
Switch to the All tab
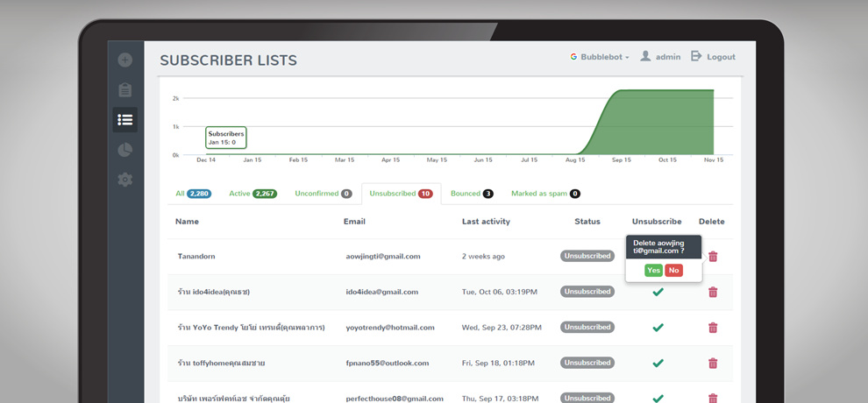[193, 194]
